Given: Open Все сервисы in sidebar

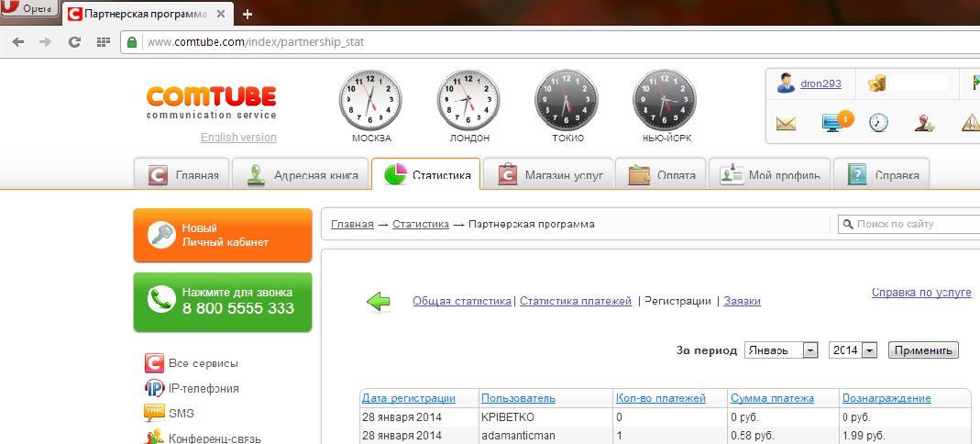Looking at the screenshot, I should coord(192,363).
